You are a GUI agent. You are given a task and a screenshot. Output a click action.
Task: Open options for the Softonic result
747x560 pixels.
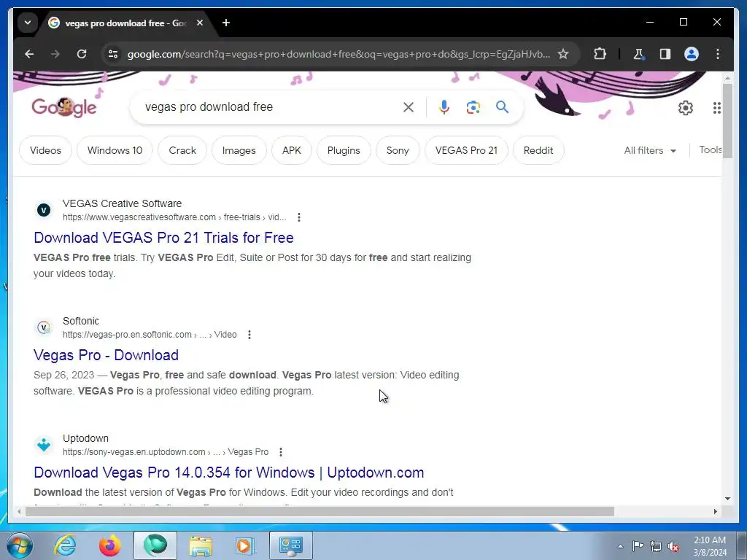tap(249, 335)
